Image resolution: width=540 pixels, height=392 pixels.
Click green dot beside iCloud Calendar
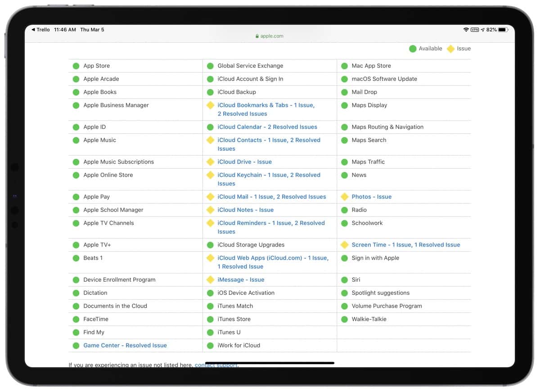[210, 127]
